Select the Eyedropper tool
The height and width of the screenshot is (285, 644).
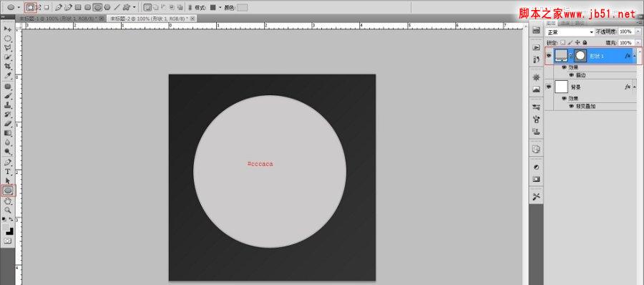pos(7,76)
